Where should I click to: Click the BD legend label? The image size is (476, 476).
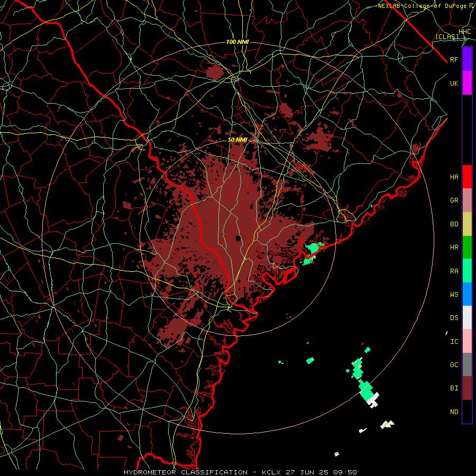[x=454, y=224]
